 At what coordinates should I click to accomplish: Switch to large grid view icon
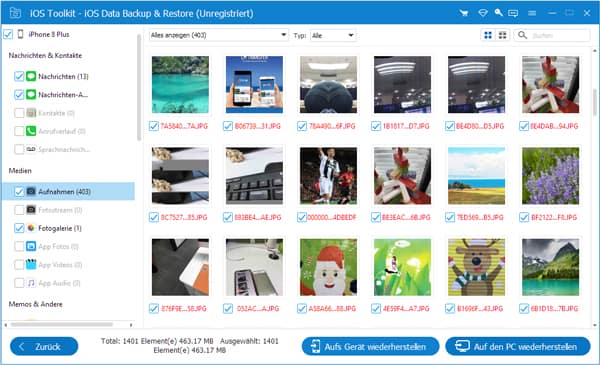tap(488, 36)
